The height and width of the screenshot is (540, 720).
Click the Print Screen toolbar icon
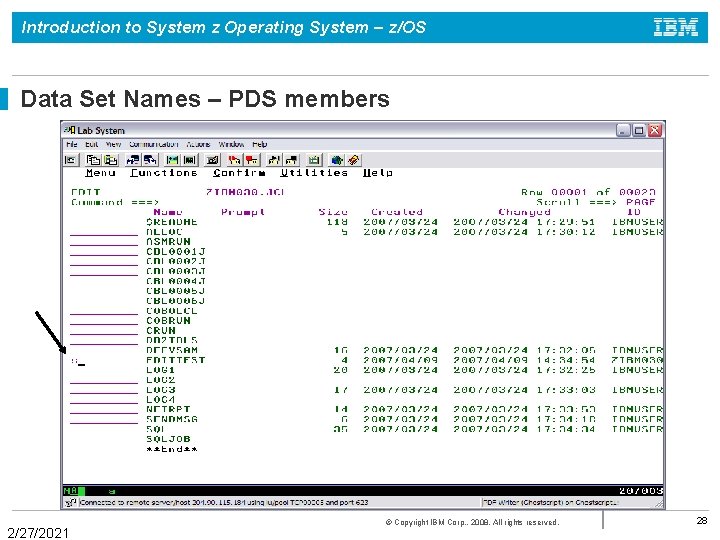(71, 160)
